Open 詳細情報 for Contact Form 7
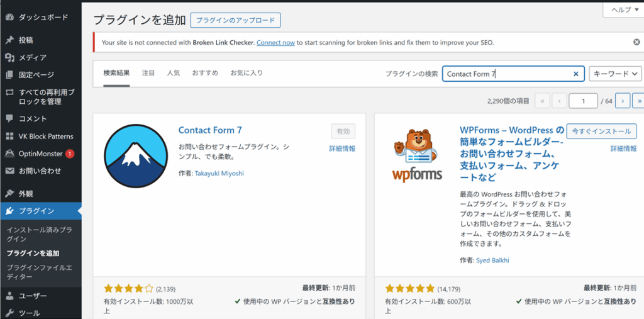This screenshot has height=319, width=644. (342, 149)
